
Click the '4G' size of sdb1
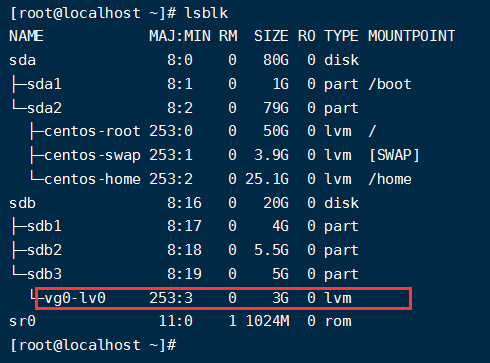280,226
